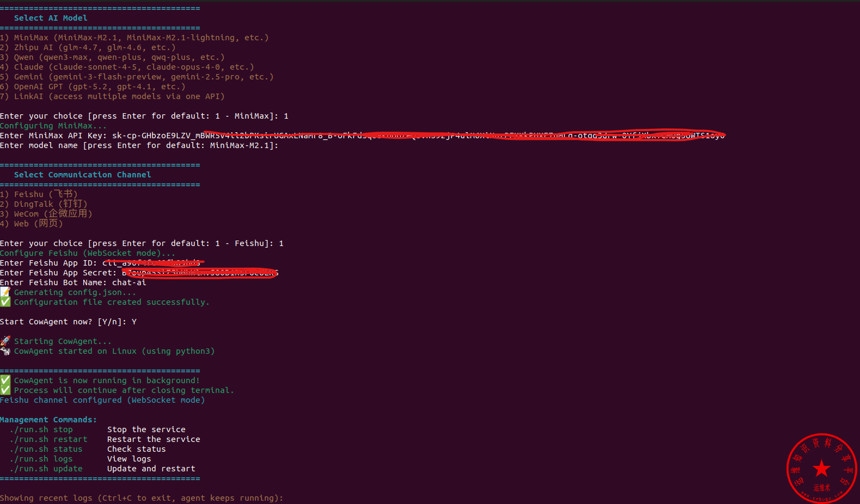Select the Claude option in AI model list
Screen dimensions: 860x504
point(127,67)
